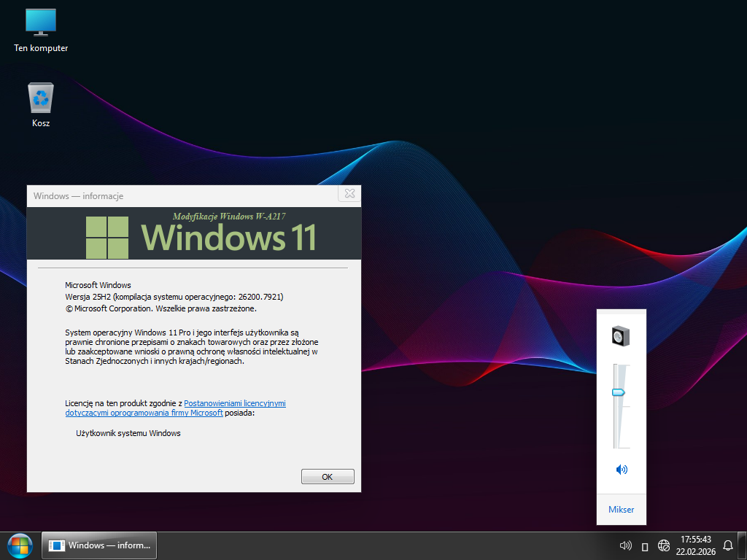Screen dimensions: 747x560
Task: Click the volume slider thumb
Action: pos(619,392)
